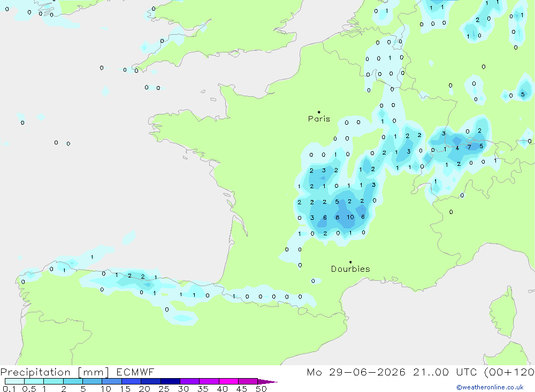The width and height of the screenshot is (535, 392).
Task: Click the Precipitation [mm] ECMWF title
Action: pyautogui.click(x=77, y=372)
